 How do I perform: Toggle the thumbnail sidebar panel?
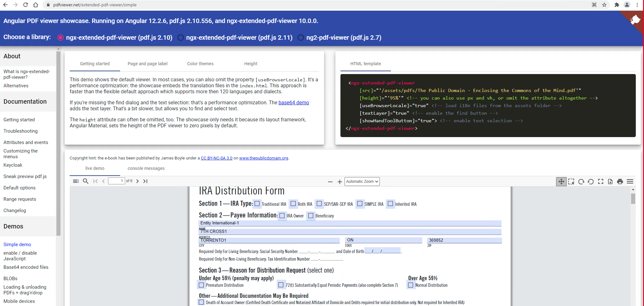click(76, 181)
